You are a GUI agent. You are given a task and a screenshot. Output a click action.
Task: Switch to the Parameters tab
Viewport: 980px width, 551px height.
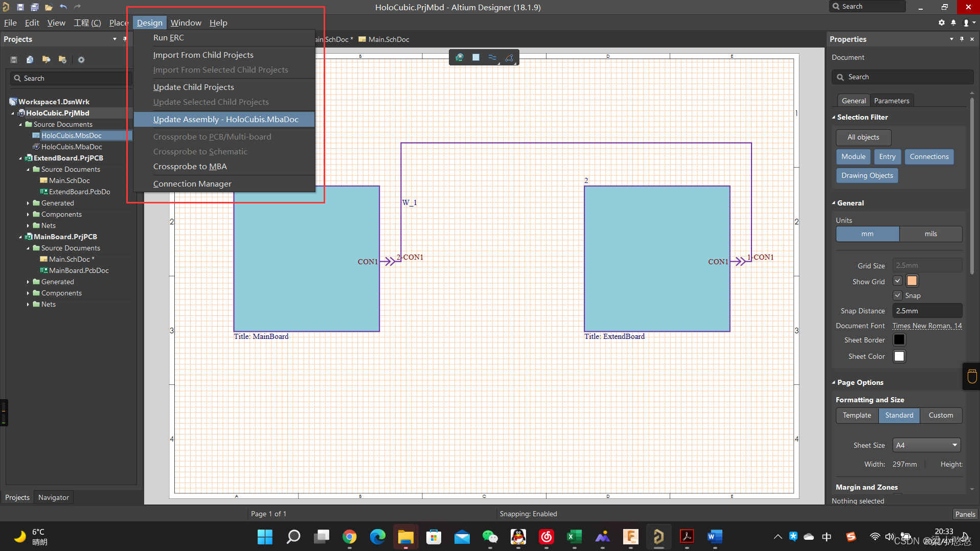(891, 101)
